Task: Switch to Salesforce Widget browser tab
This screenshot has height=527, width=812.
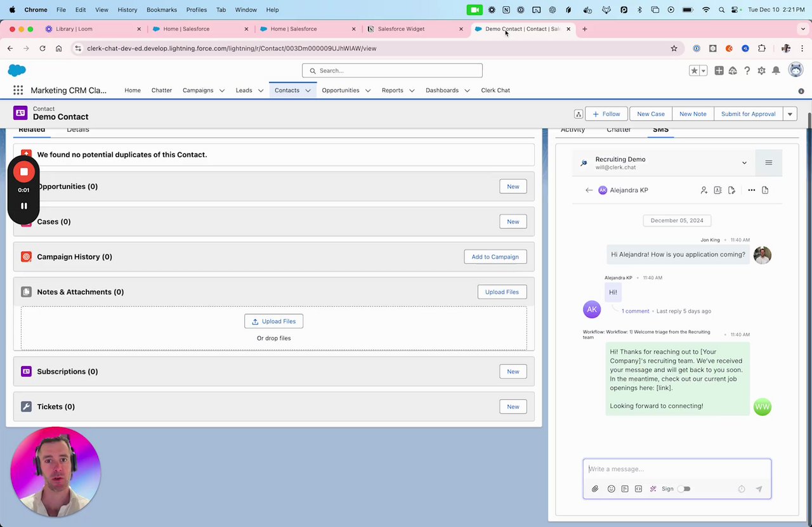Action: coord(415,29)
